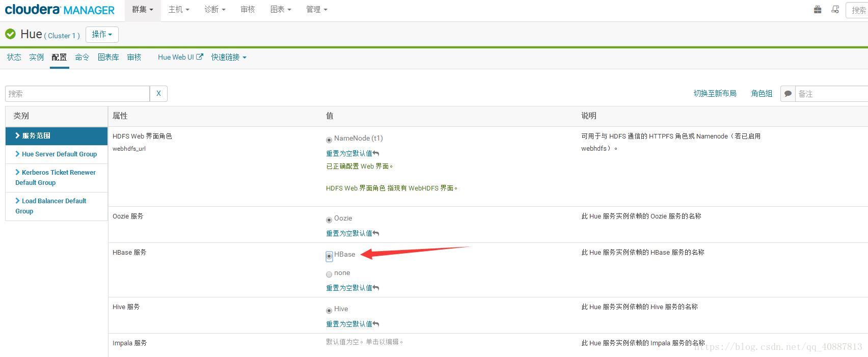Click the 备注 notes input field
This screenshot has height=357, width=868.
click(831, 94)
